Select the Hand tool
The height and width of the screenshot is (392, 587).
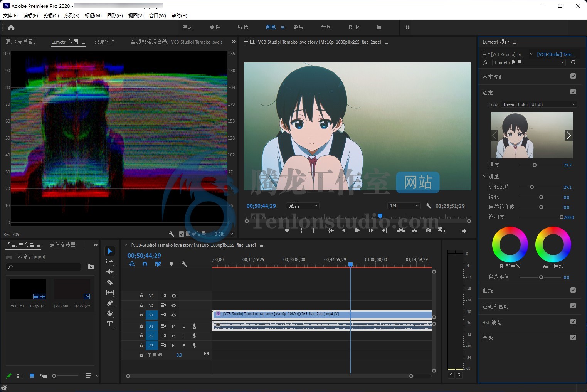pos(110,313)
